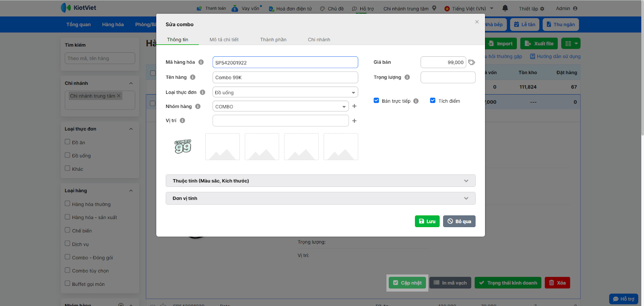Switch to the Chi nhánh tab

(319, 39)
